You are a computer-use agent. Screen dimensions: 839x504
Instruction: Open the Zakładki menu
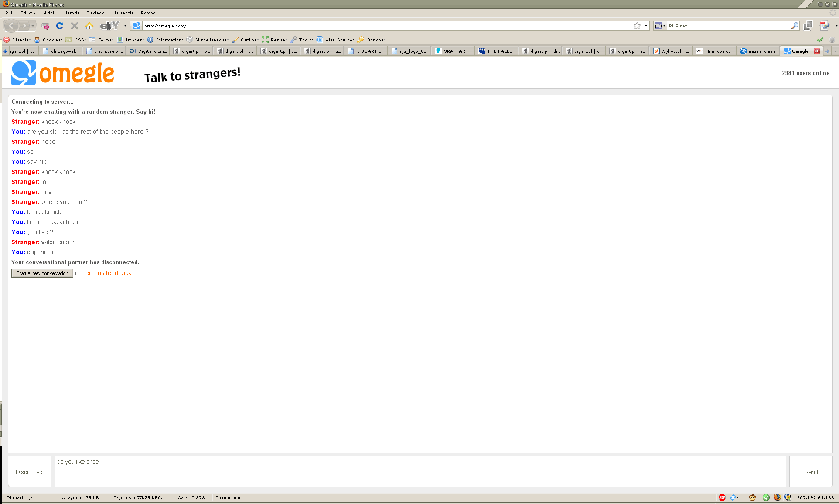96,13
